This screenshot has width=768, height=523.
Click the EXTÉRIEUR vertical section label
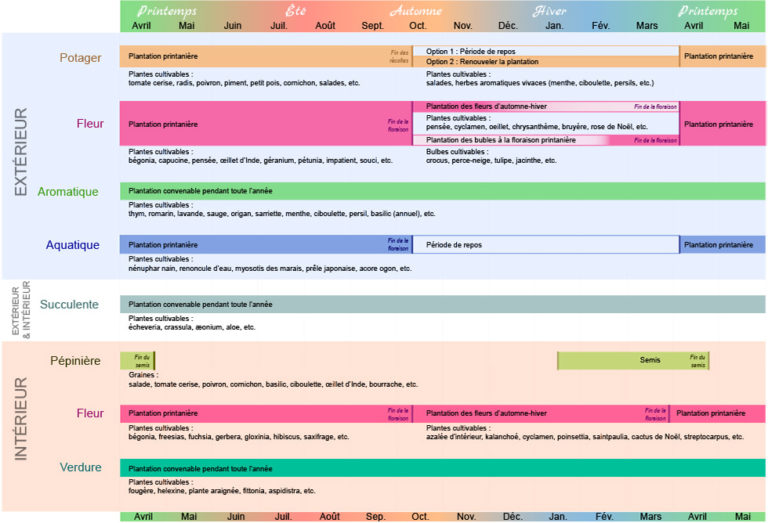pos(21,152)
